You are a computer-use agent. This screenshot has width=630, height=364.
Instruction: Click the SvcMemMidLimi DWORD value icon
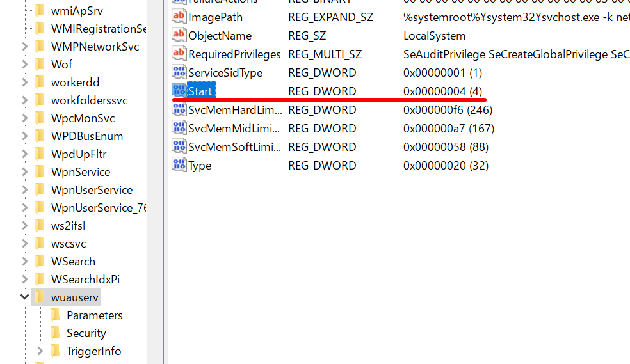click(179, 128)
